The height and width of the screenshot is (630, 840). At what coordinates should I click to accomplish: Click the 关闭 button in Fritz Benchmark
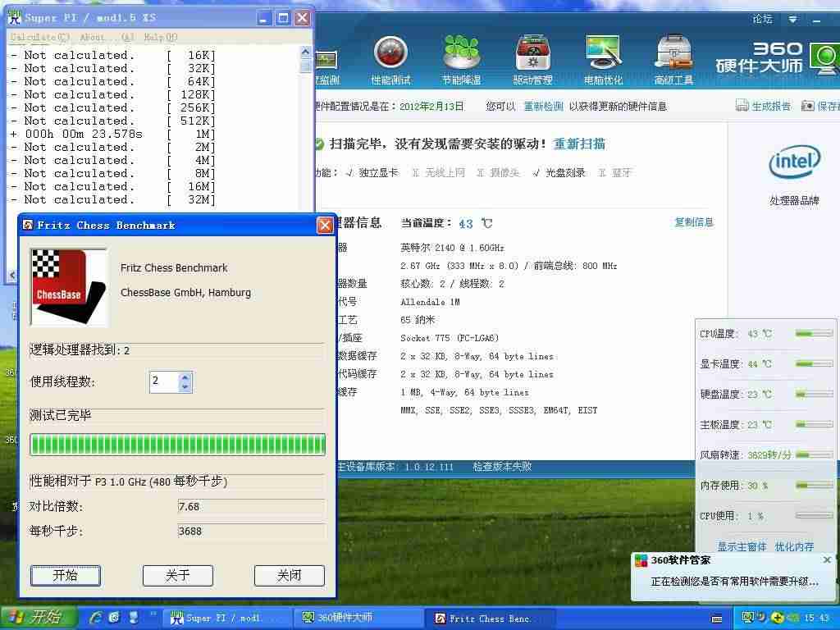(x=290, y=575)
